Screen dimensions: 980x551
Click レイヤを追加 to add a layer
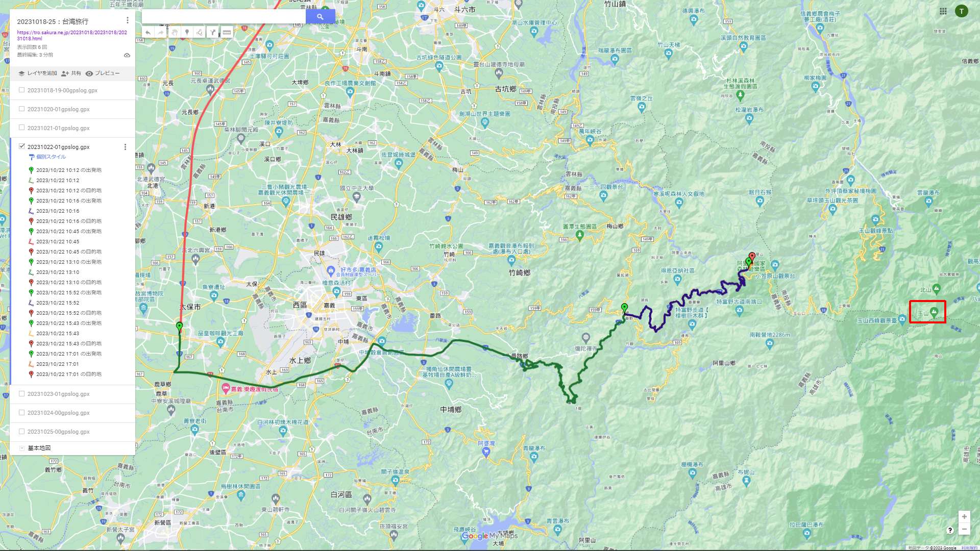click(37, 73)
